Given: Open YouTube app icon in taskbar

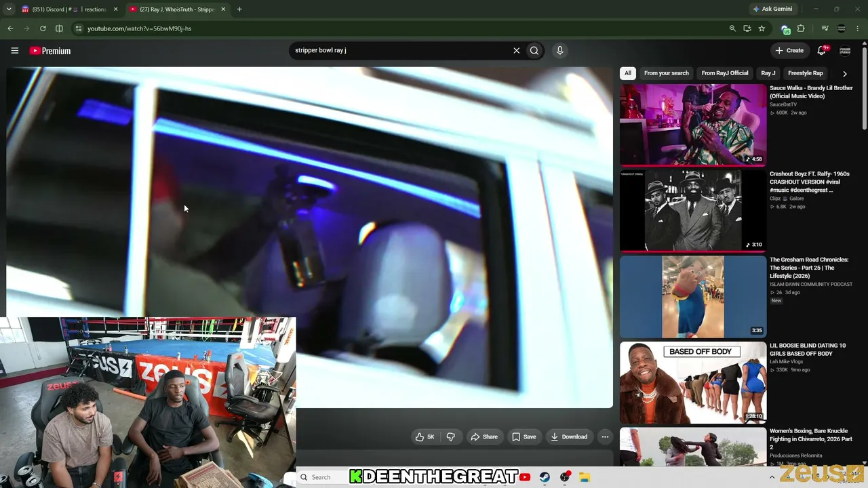Looking at the screenshot, I should pos(525,477).
